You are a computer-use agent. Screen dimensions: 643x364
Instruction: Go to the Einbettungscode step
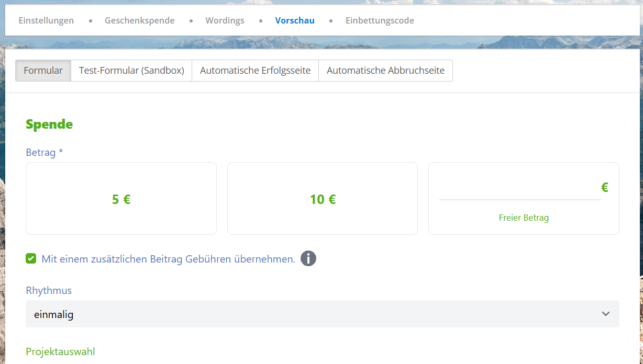380,21
